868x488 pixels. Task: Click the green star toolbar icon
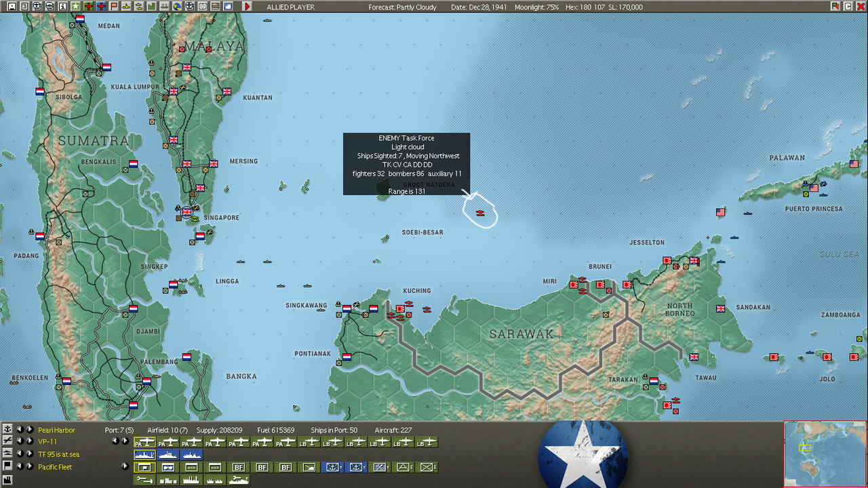(75, 6)
